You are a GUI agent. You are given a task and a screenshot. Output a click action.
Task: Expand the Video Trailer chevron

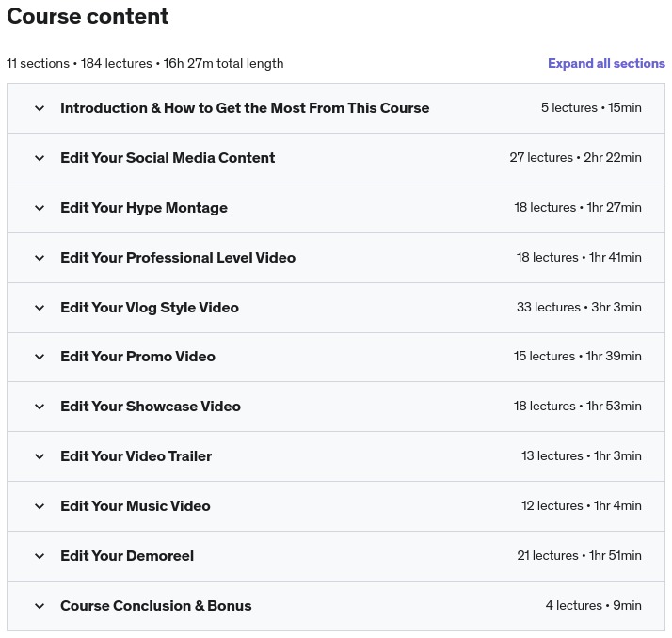40,456
